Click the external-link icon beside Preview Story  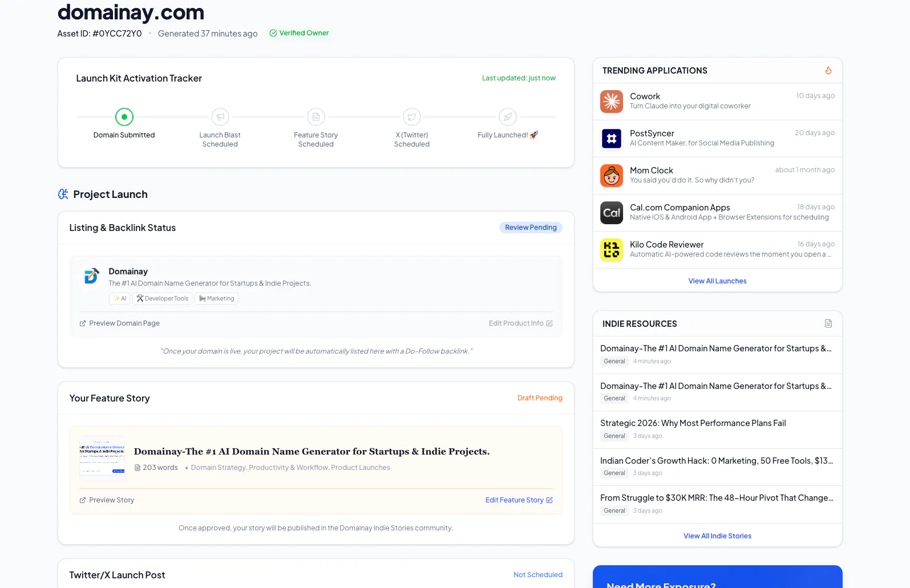pos(83,500)
